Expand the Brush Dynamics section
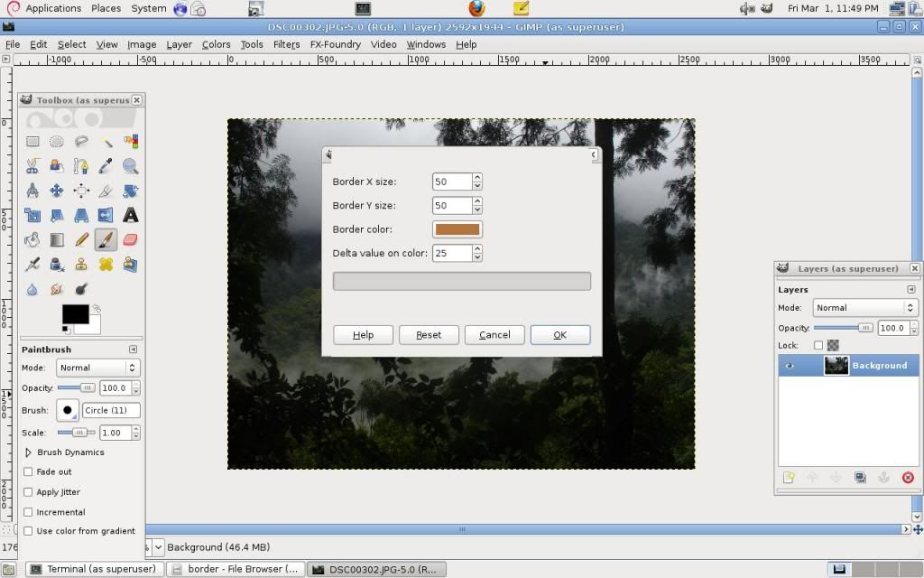 [28, 452]
